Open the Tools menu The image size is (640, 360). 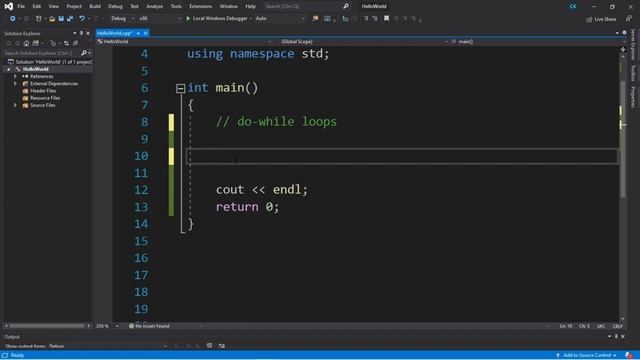(176, 6)
